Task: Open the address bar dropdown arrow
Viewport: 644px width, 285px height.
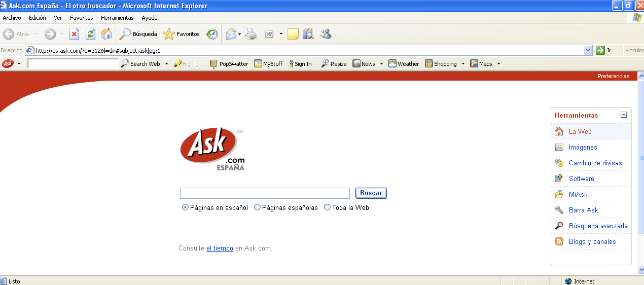Action: [x=588, y=50]
